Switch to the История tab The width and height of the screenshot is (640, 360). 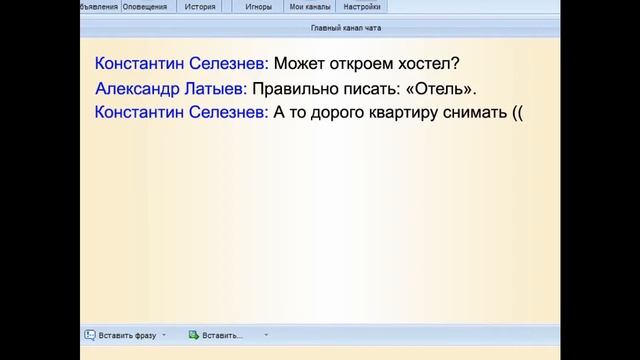coord(200,7)
